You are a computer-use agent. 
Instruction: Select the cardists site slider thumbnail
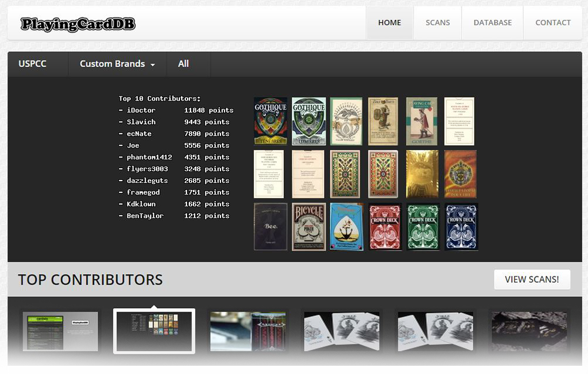click(61, 331)
